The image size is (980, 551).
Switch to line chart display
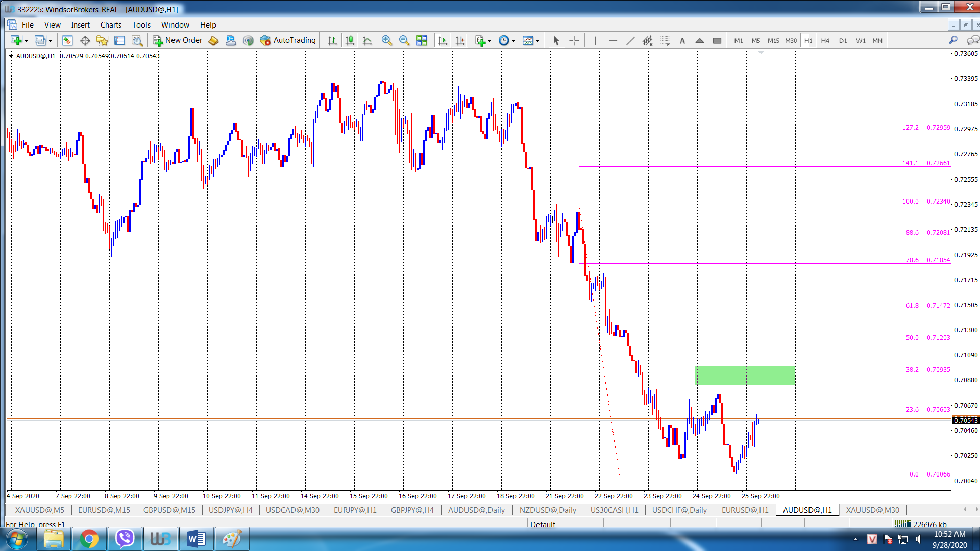pyautogui.click(x=367, y=40)
